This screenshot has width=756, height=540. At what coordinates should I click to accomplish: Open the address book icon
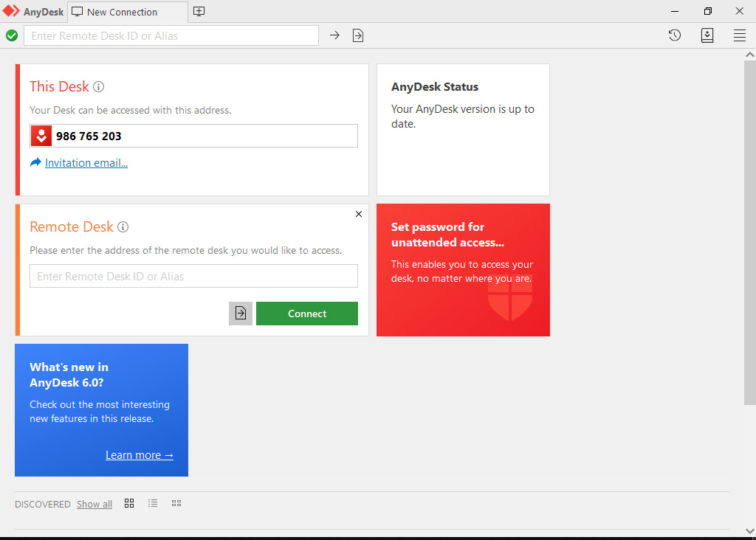pyautogui.click(x=707, y=35)
